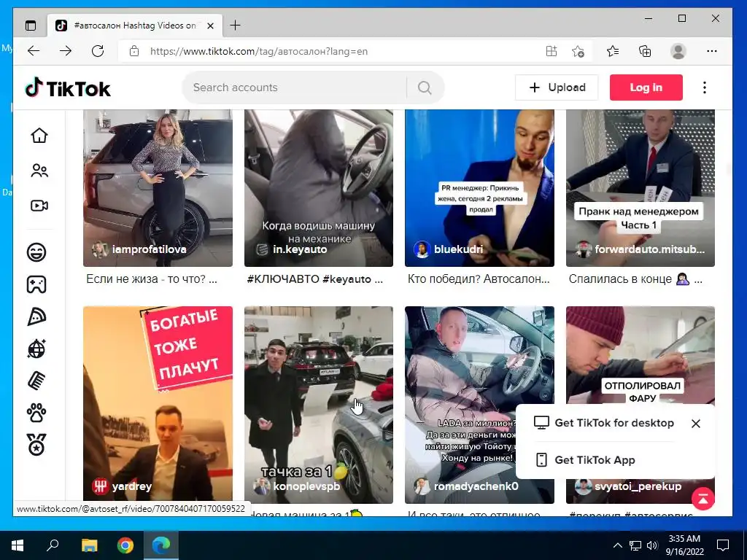Select the Animals paw print category icon

[36, 413]
